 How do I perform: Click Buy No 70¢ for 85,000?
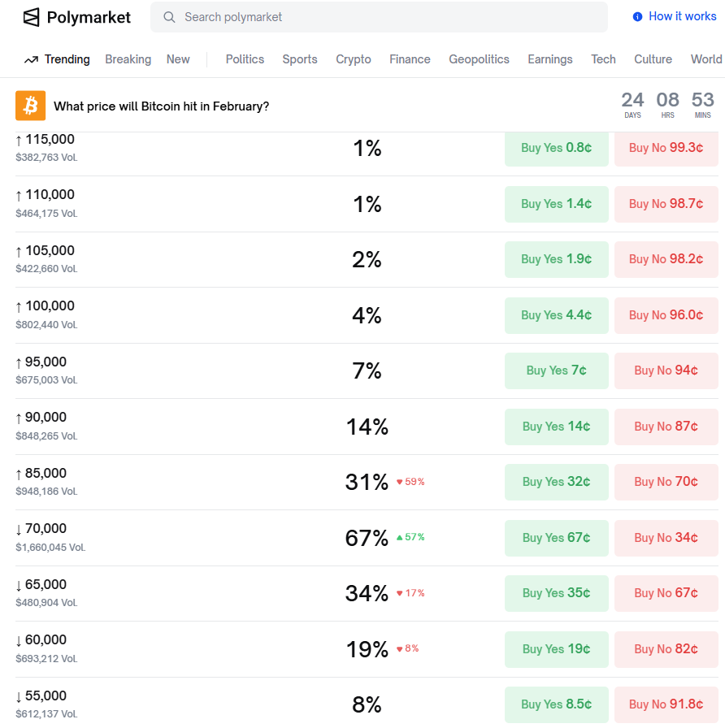point(666,482)
